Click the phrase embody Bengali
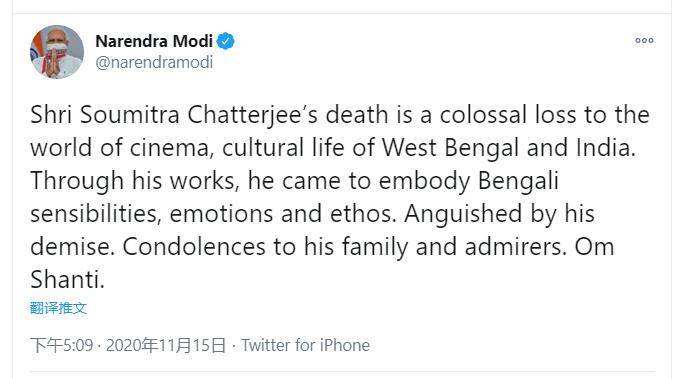Image resolution: width=682 pixels, height=379 pixels. tap(469, 181)
